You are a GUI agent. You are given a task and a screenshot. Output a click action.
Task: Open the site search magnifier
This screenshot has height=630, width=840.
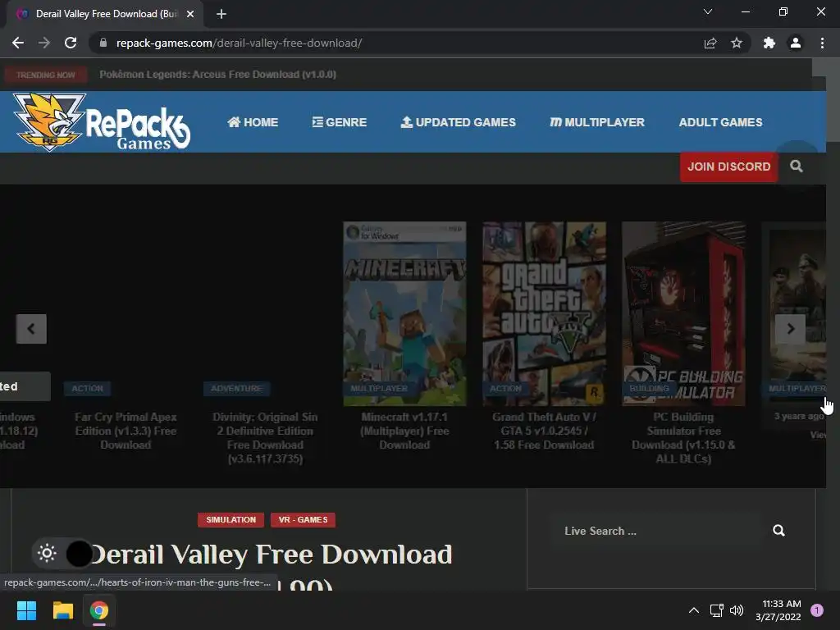pos(797,167)
